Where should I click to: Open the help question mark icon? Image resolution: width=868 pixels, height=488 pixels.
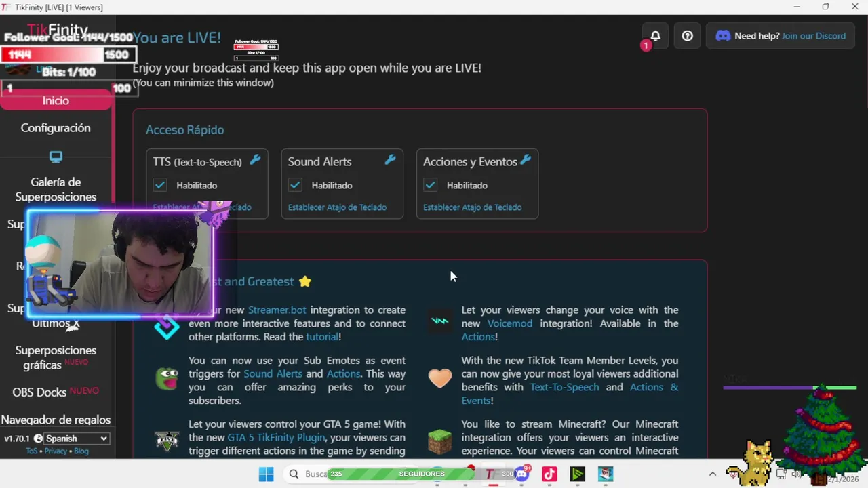point(687,36)
